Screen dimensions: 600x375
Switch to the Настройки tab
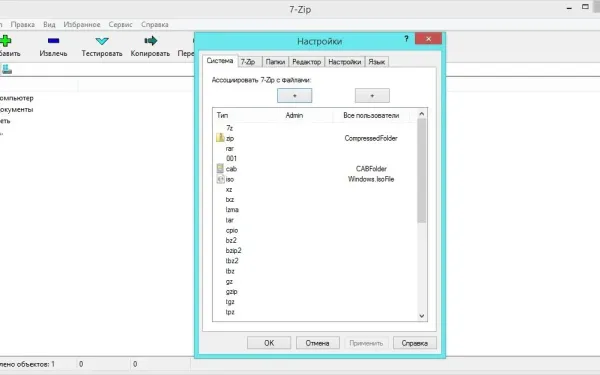point(345,62)
